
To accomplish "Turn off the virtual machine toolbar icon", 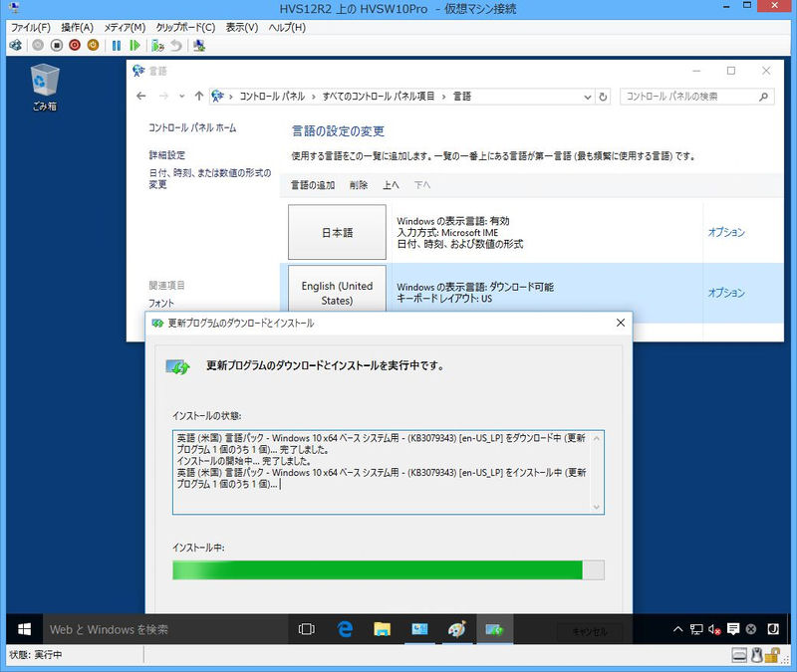I will coord(57,45).
